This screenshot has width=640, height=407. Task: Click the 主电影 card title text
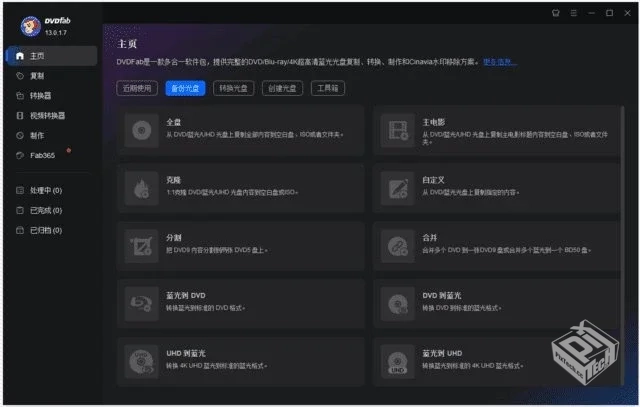(434, 122)
